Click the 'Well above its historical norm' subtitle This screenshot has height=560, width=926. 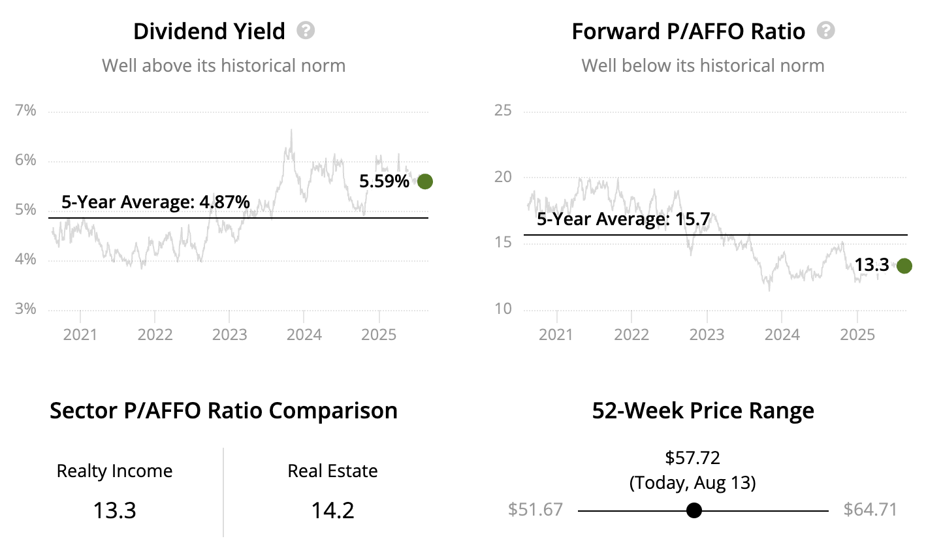[223, 65]
